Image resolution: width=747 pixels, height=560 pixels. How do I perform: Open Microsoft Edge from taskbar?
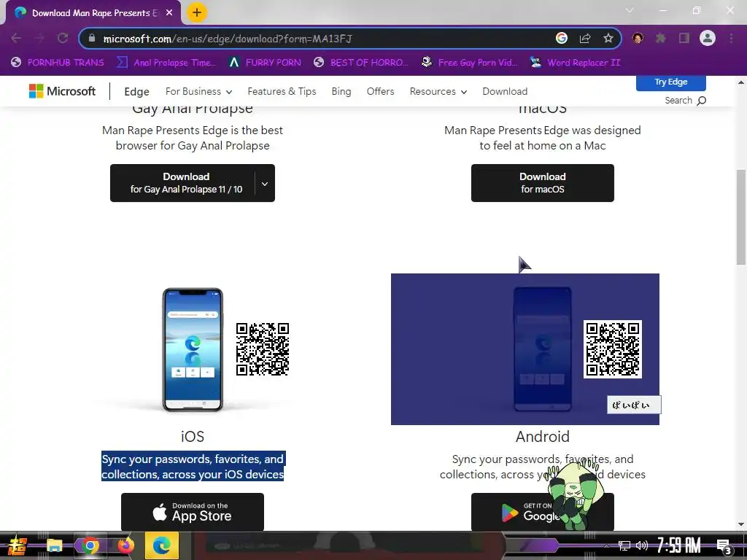[161, 545]
